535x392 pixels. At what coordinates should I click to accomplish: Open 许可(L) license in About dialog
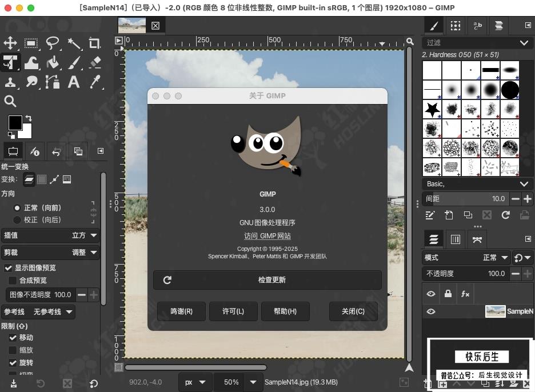[x=233, y=311]
